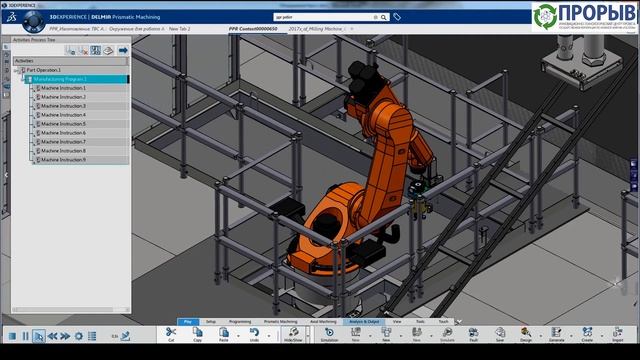This screenshot has height=360, width=640.
Task: Select Machine Instruction.9
Action: pos(63,160)
